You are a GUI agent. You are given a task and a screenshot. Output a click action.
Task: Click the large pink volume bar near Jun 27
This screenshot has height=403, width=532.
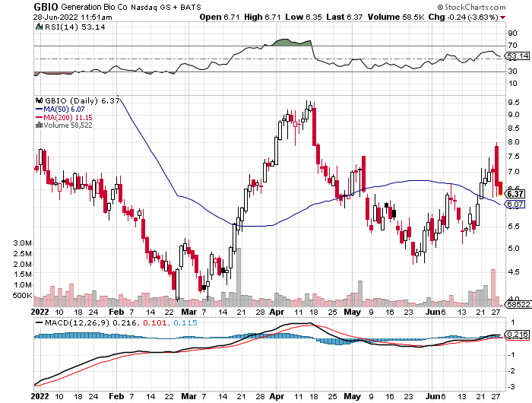493,287
